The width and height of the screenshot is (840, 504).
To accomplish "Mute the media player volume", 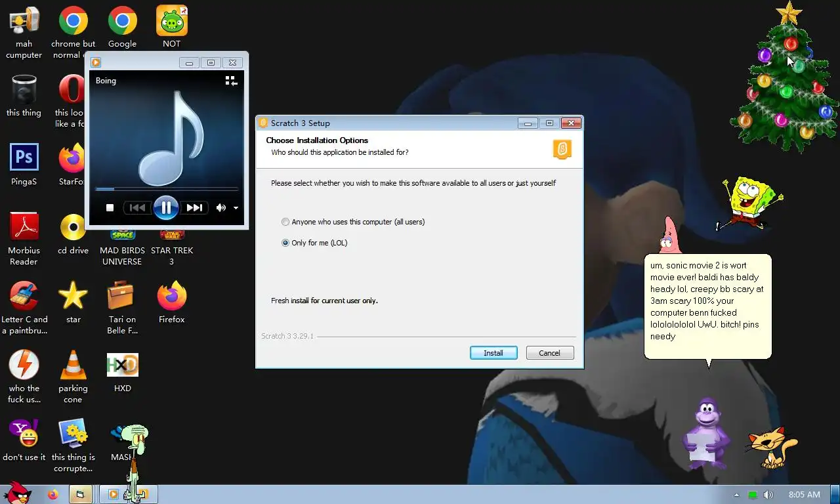I will [221, 208].
